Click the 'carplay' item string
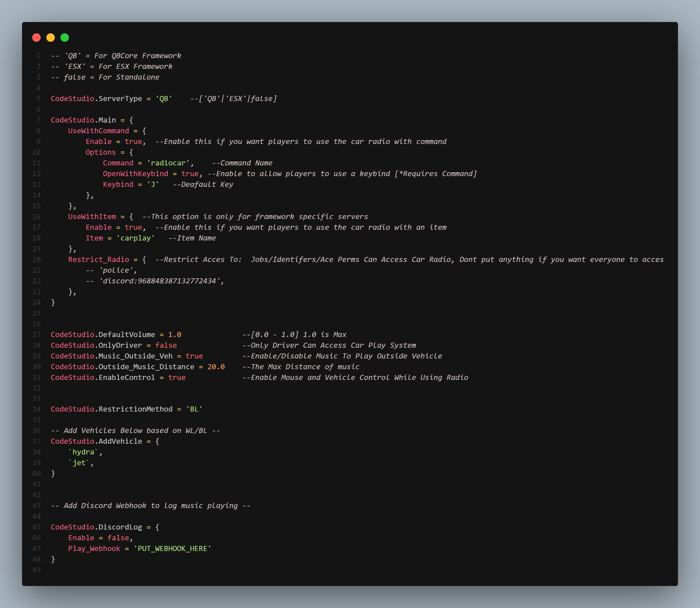 (x=135, y=238)
